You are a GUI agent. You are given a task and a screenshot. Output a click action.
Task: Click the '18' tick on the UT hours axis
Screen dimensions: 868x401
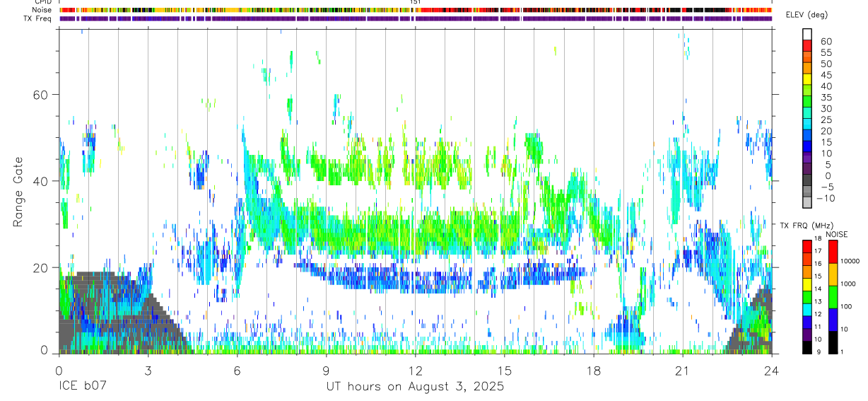(x=594, y=371)
